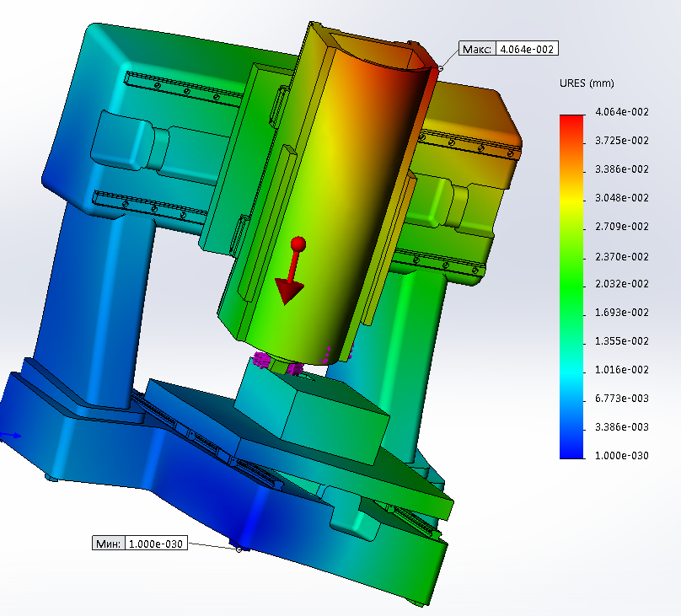This screenshot has height=616, width=681.
Task: Select legend value 6.773e-003
Action: [x=622, y=398]
